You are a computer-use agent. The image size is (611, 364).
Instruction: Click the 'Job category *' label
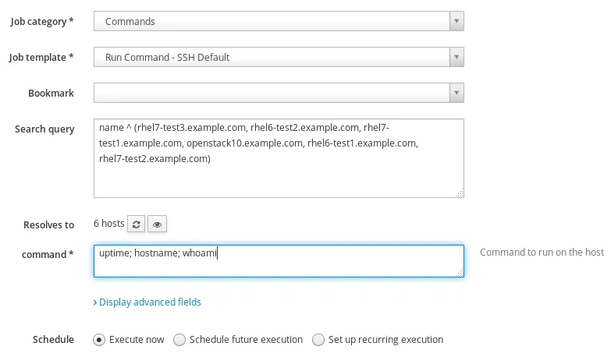point(41,22)
